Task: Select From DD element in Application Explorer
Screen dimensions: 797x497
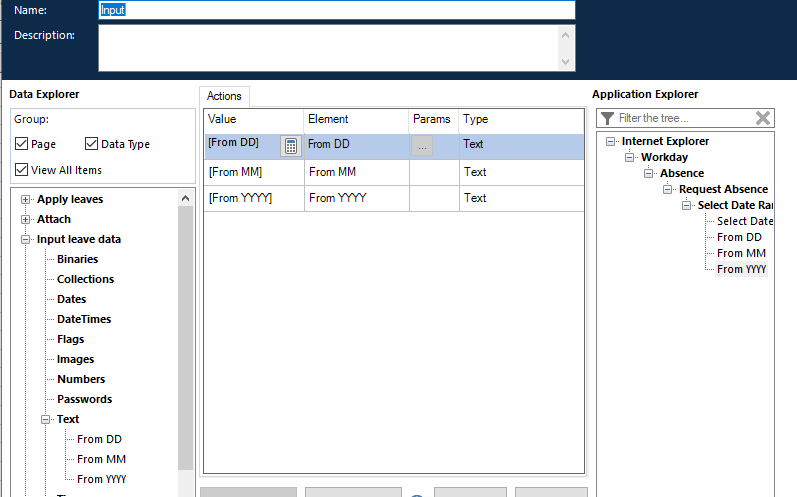Action: pos(739,237)
